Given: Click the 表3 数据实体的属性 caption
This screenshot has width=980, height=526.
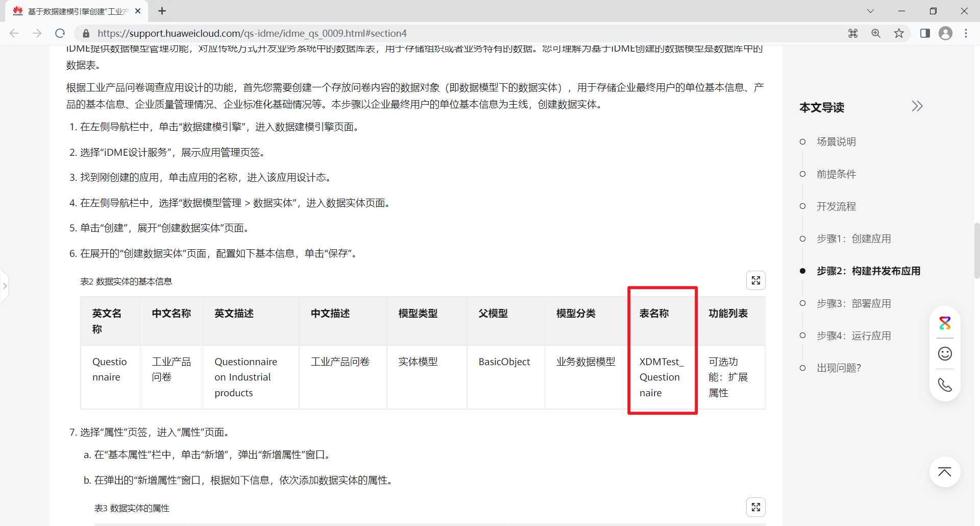Looking at the screenshot, I should tap(132, 508).
